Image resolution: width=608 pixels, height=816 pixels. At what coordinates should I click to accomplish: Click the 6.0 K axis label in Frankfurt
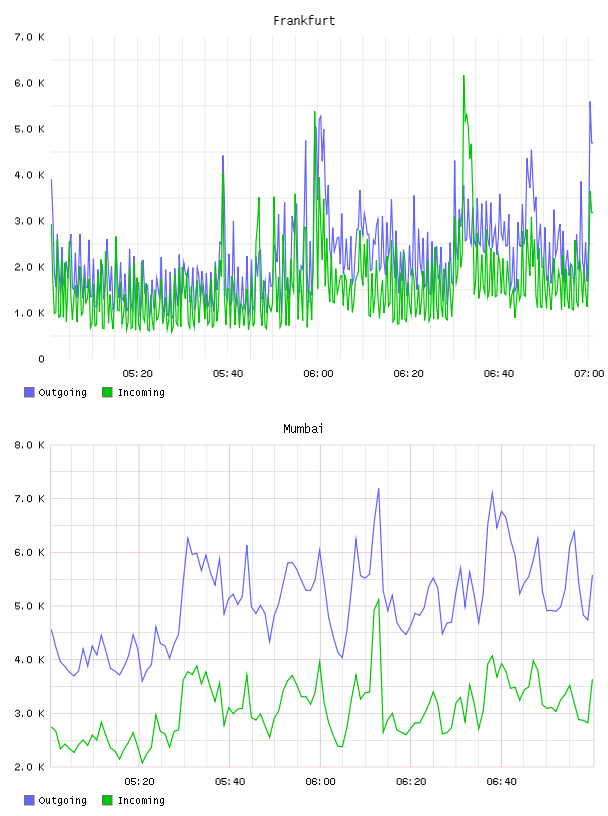click(30, 83)
